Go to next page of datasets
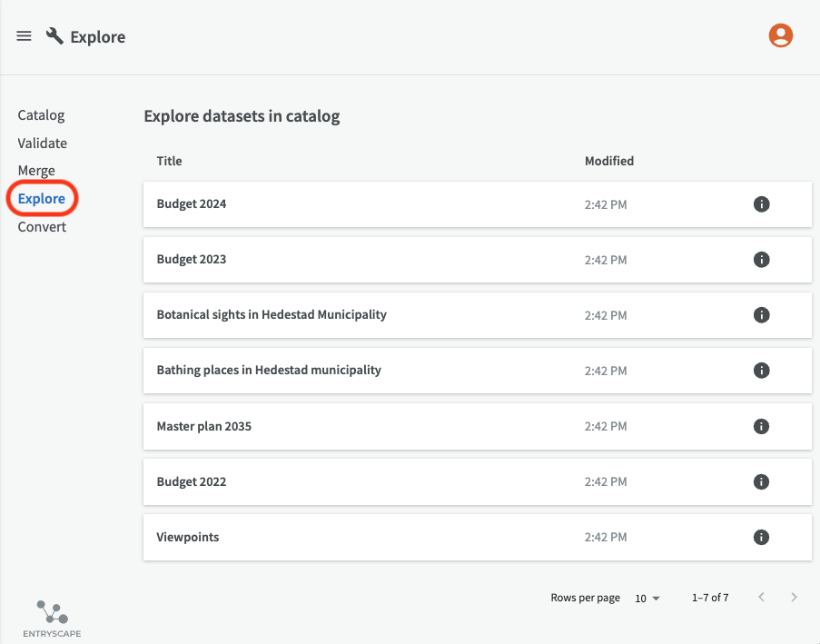820x644 pixels. tap(794, 598)
